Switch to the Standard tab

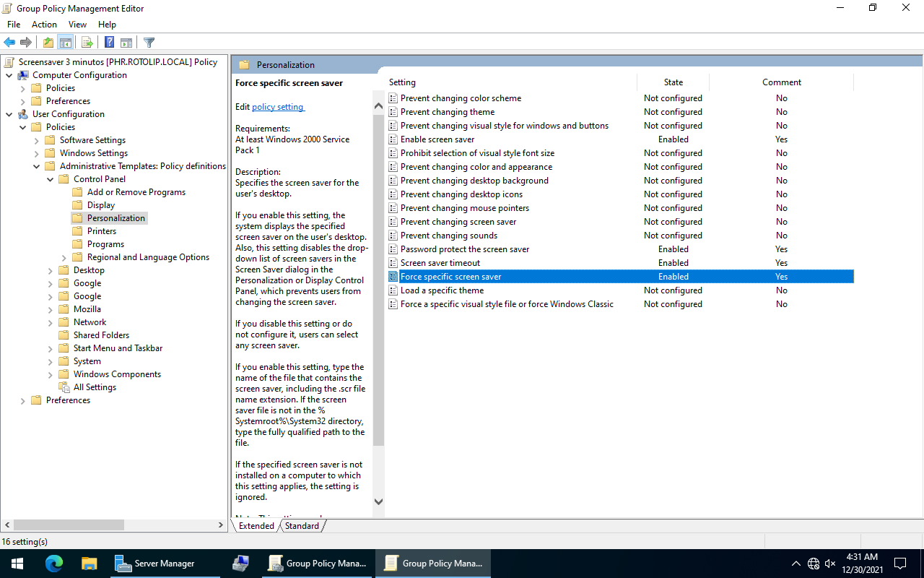pyautogui.click(x=302, y=526)
